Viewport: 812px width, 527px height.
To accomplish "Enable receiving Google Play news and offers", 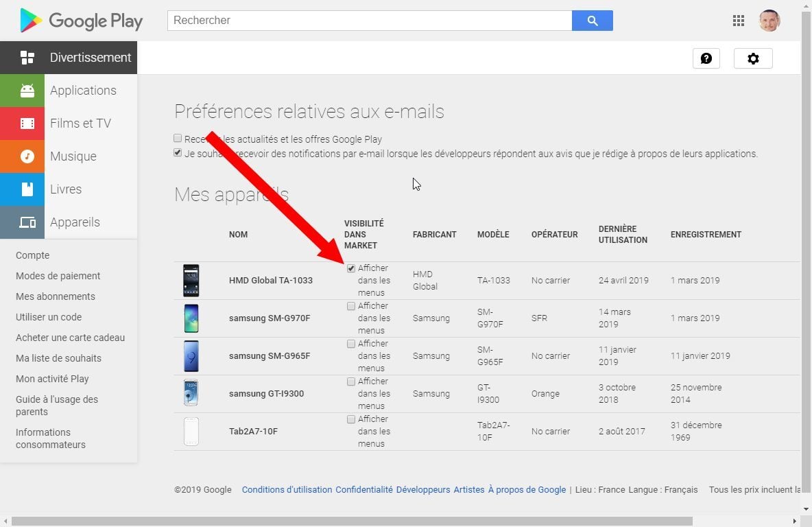I will pyautogui.click(x=178, y=139).
